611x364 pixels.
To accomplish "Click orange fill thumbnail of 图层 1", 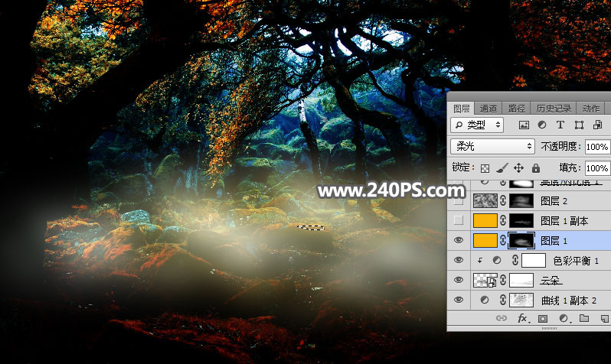I will [x=485, y=240].
